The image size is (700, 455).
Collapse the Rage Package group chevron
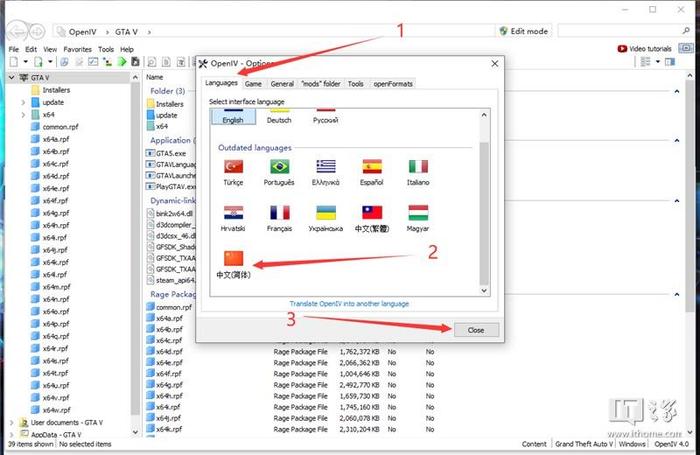[677, 295]
